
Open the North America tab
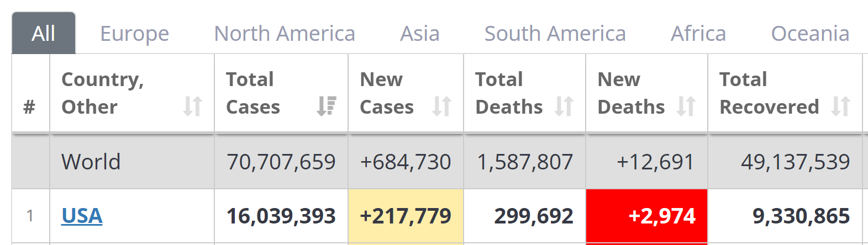coord(285,34)
